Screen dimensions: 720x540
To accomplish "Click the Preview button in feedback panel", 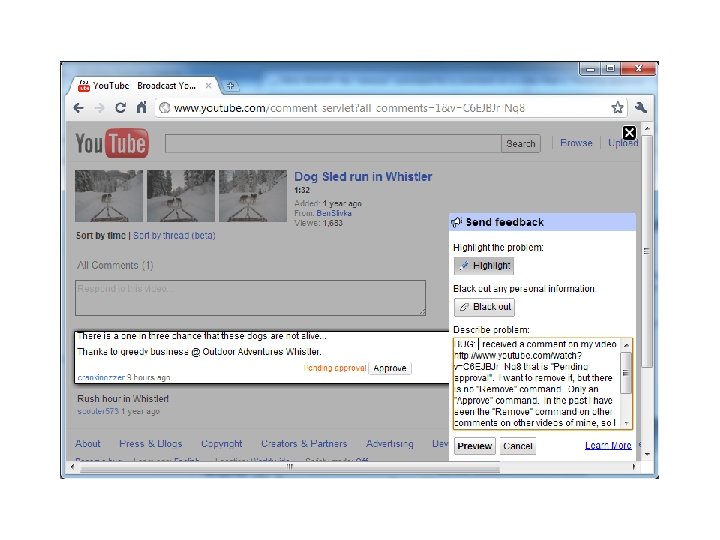I will coord(475,446).
